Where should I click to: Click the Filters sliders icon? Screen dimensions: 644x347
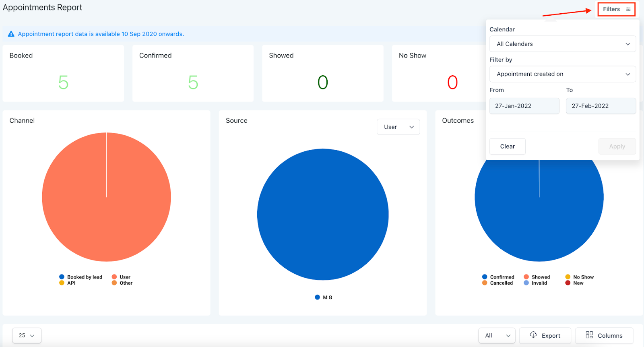(628, 9)
